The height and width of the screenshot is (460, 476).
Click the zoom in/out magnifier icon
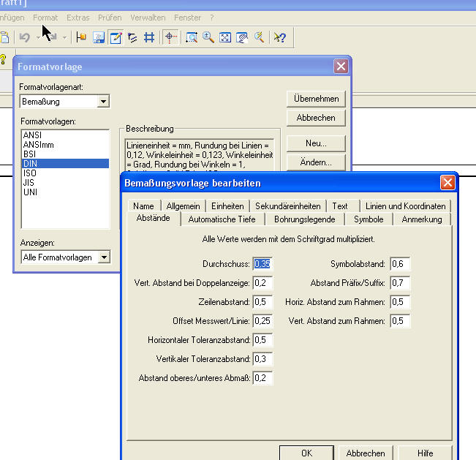[x=208, y=37]
